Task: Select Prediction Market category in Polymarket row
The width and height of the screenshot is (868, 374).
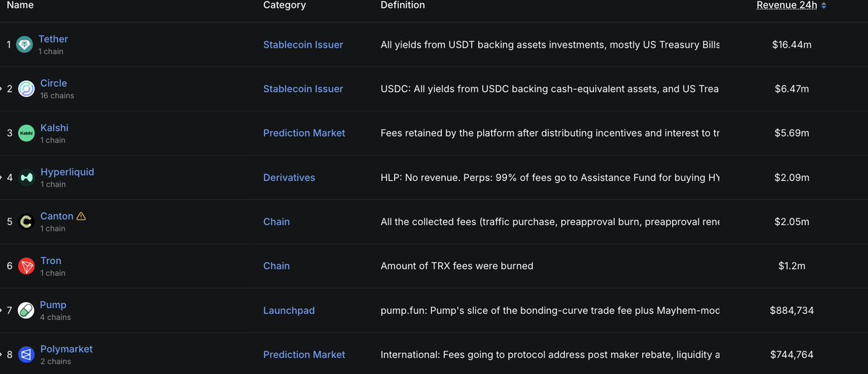Action: click(x=305, y=354)
